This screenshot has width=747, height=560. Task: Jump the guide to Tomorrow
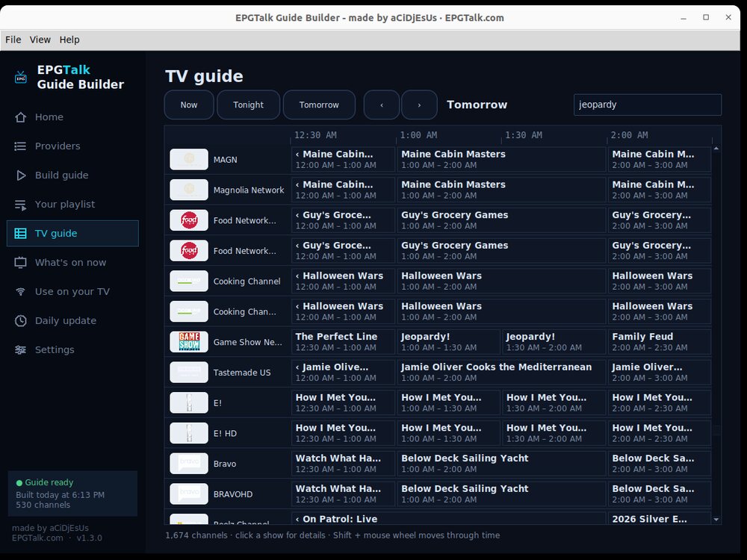[x=319, y=105]
